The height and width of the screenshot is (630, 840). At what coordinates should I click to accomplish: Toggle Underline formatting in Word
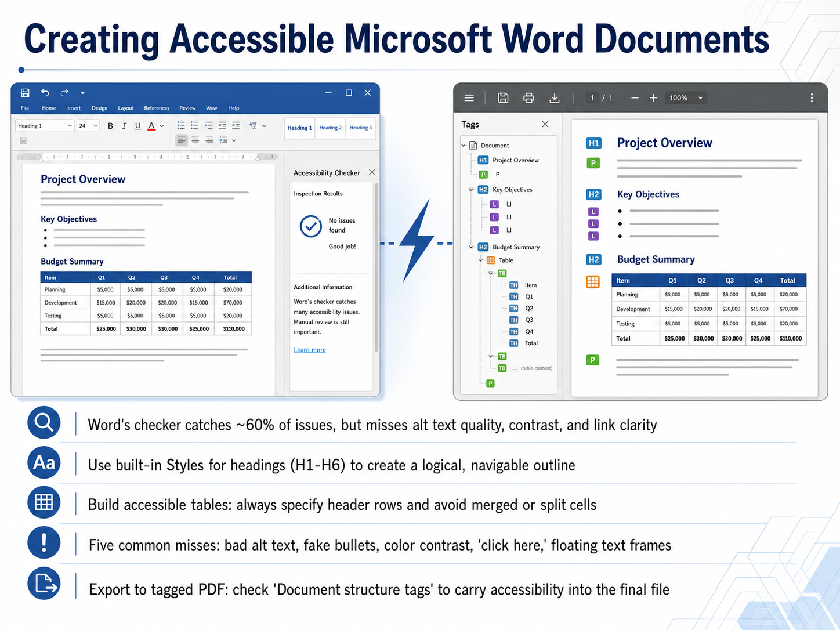pos(137,126)
